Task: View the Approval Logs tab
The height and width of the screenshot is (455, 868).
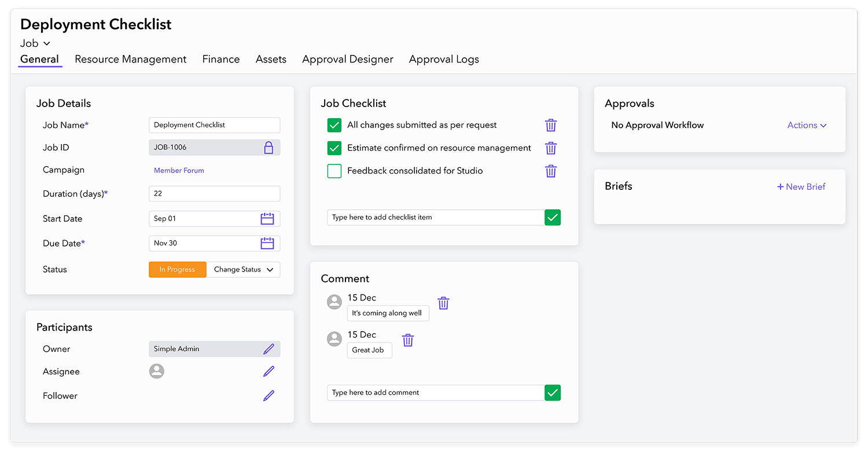Action: [x=444, y=59]
